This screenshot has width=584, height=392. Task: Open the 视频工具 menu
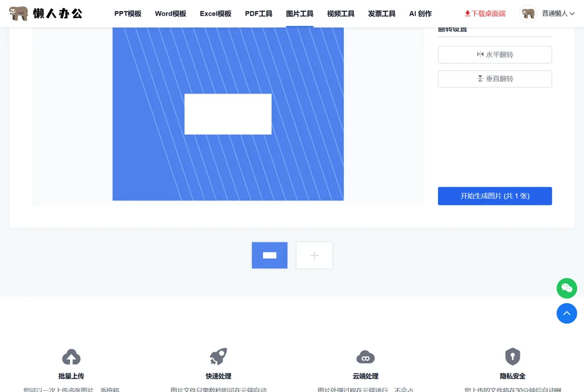[341, 14]
